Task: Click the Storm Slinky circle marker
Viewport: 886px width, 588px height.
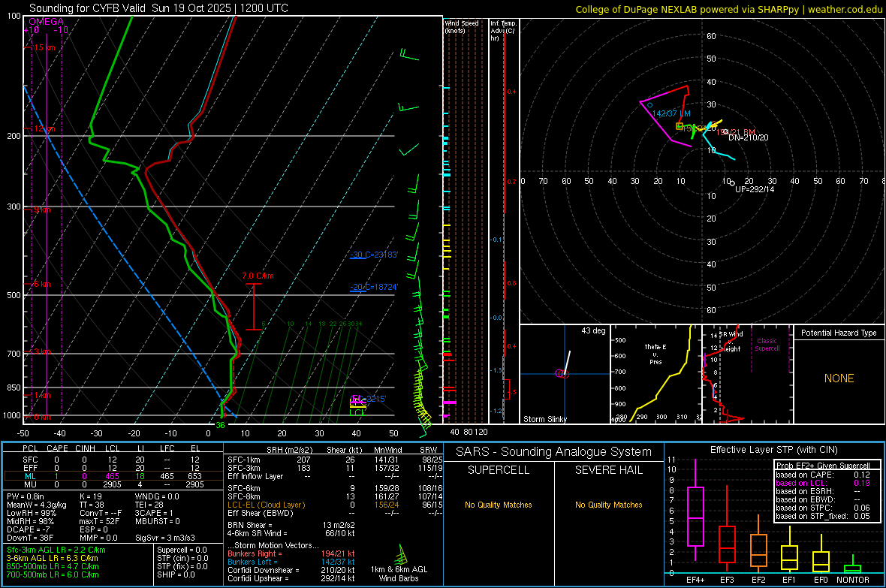Action: [x=562, y=374]
